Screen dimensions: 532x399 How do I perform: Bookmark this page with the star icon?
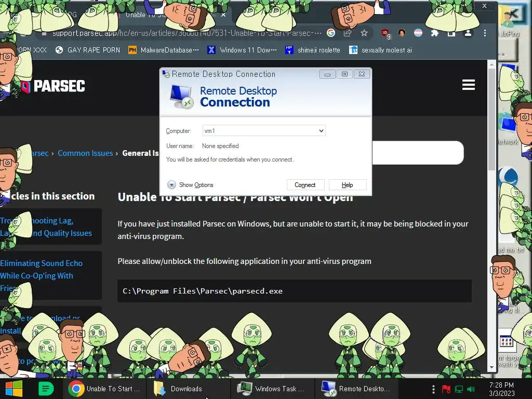(x=364, y=33)
